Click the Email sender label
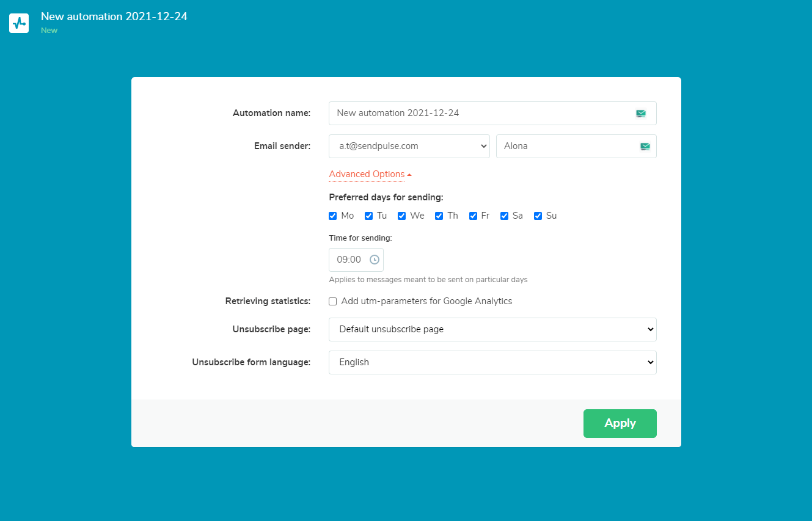This screenshot has height=521, width=812. point(282,146)
